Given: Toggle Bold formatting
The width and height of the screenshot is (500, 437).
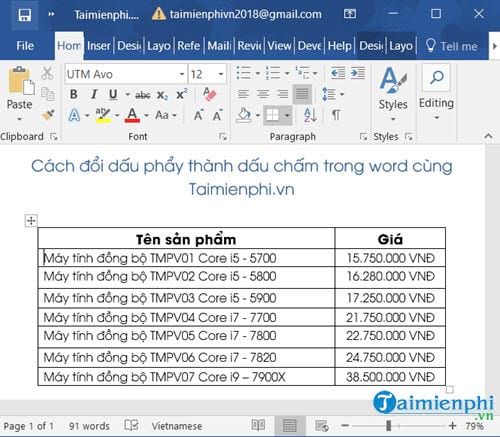Looking at the screenshot, I should click(74, 95).
